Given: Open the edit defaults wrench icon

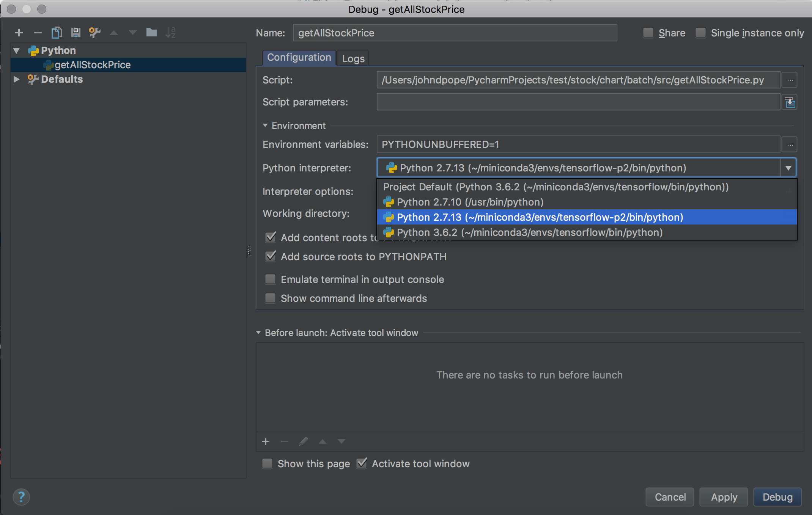Looking at the screenshot, I should coord(94,33).
